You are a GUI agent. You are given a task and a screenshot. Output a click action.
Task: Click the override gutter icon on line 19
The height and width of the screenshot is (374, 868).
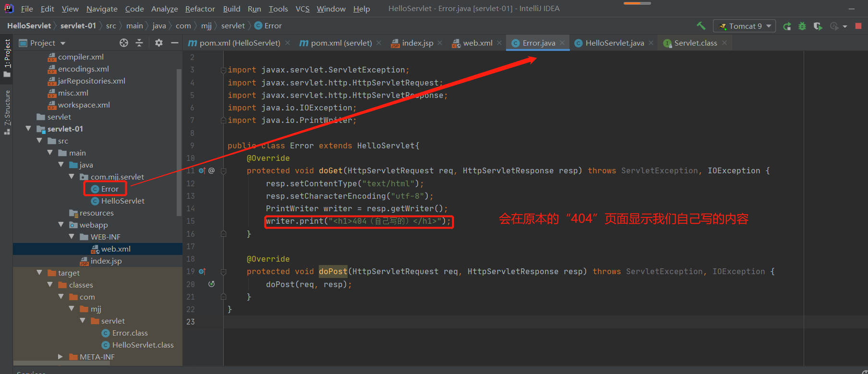(202, 271)
